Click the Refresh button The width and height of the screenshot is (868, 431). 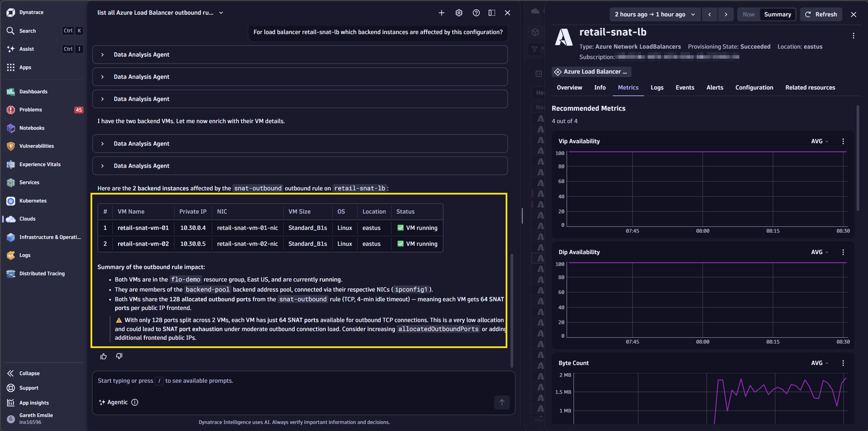pos(821,15)
